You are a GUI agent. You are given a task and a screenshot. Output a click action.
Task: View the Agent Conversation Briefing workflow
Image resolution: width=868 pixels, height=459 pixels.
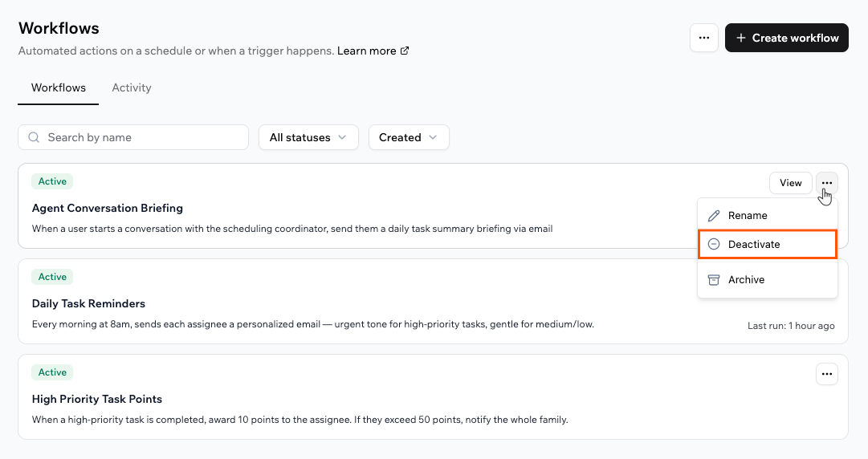790,183
